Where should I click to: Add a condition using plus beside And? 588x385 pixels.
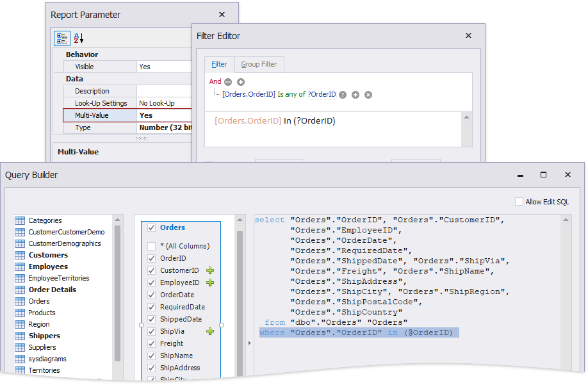click(241, 82)
